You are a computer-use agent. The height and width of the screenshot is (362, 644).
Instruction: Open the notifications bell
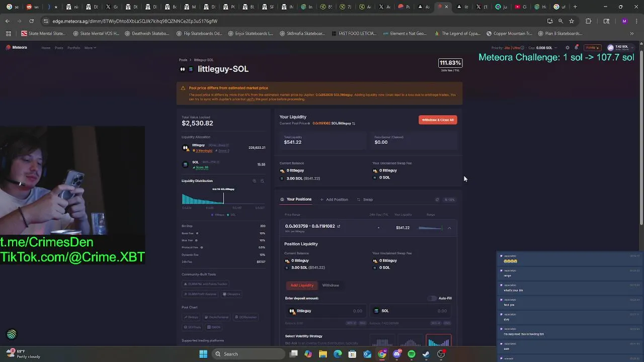(577, 48)
